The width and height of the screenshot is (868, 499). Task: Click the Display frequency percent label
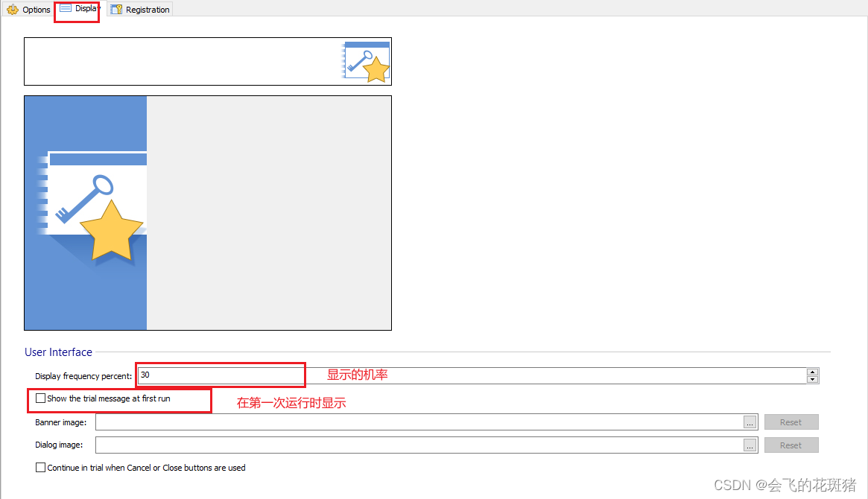pyautogui.click(x=83, y=376)
